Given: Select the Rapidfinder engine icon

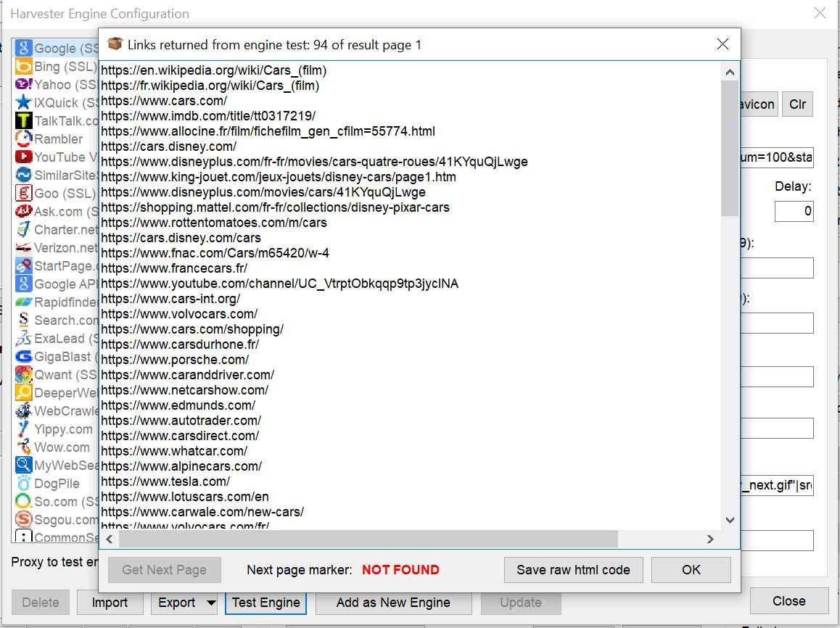Looking at the screenshot, I should pyautogui.click(x=23, y=302).
